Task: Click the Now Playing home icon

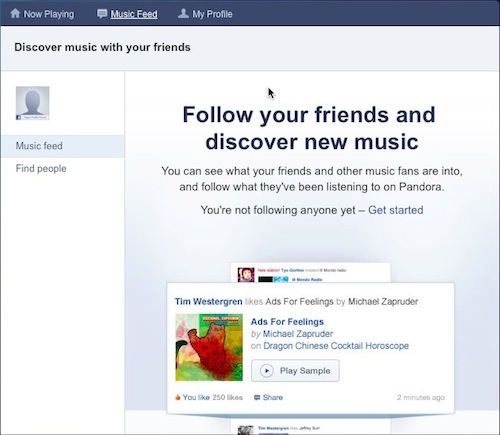Action: pos(15,13)
